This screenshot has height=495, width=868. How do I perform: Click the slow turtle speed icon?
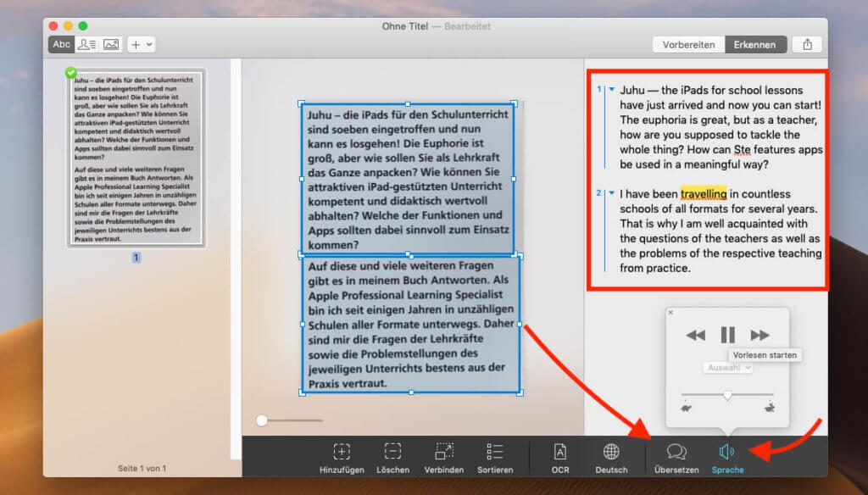coord(687,408)
